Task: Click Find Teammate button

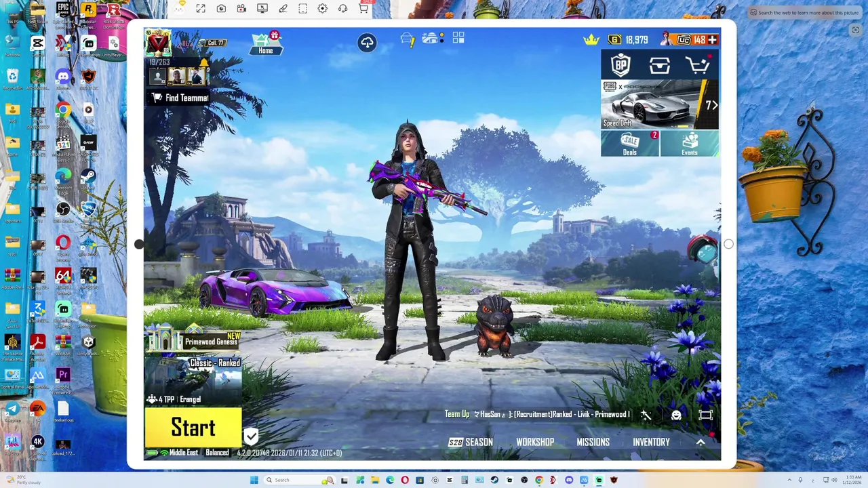Action: [179, 98]
